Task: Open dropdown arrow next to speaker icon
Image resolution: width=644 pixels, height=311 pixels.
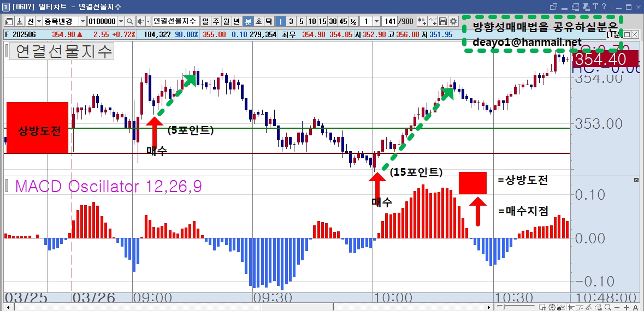Action: click(x=148, y=21)
